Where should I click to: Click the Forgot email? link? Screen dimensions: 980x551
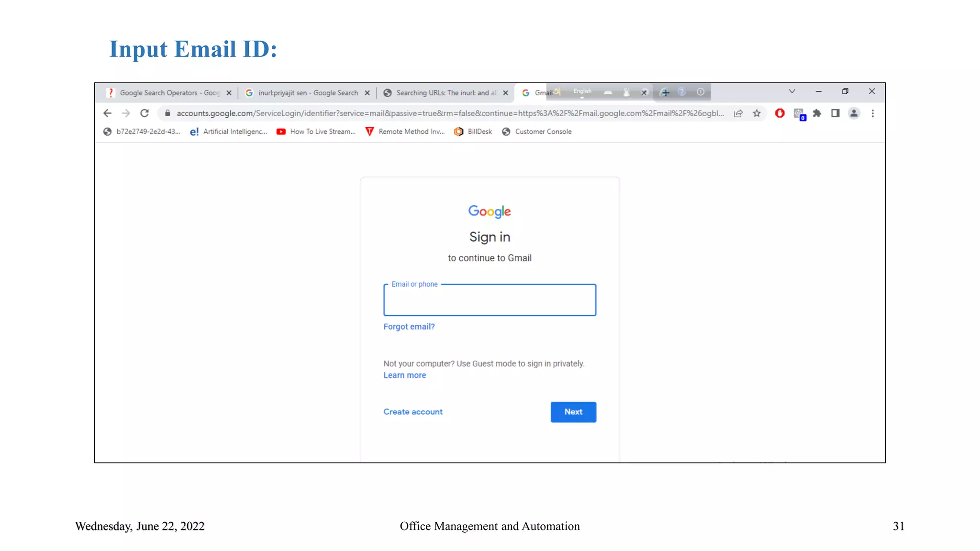pos(409,327)
